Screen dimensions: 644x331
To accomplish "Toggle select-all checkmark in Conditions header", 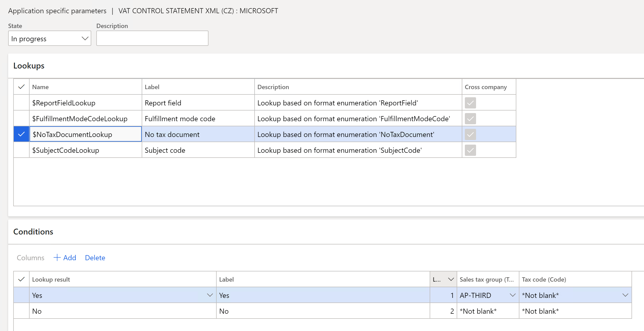I will coord(21,279).
